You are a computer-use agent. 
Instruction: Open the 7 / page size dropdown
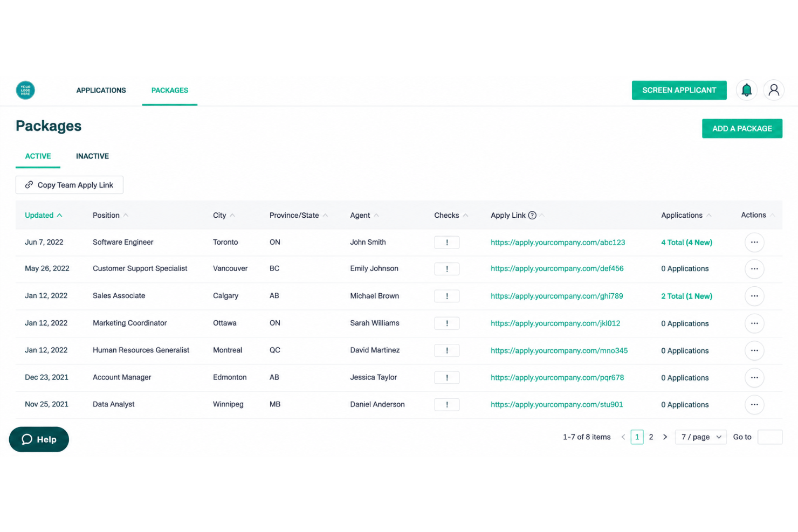pos(701,437)
